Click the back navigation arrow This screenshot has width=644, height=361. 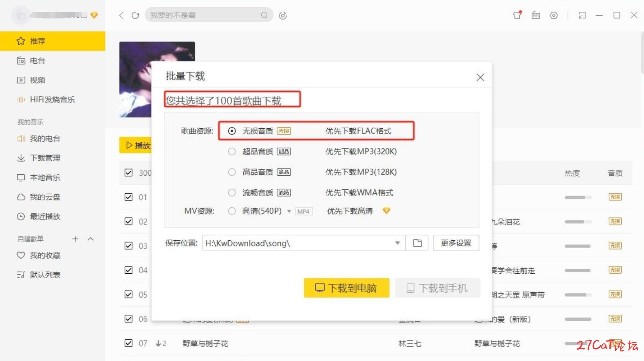pos(121,15)
